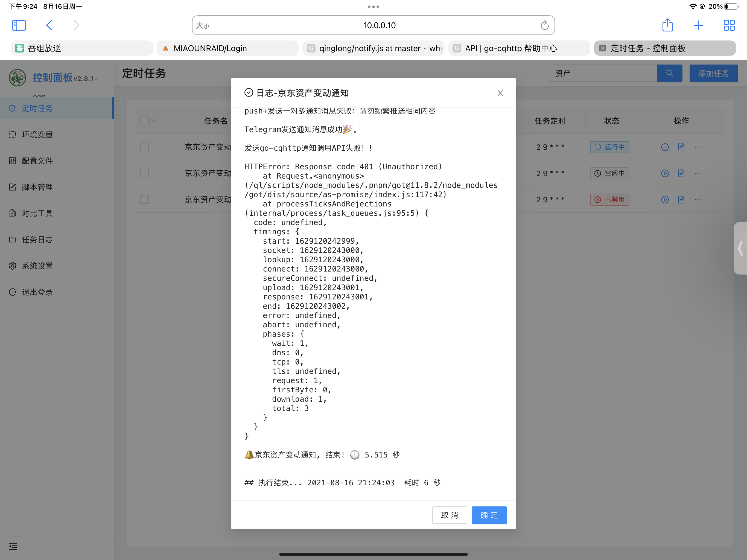Open 任务日志 in the sidebar
Viewport: 747px width, 560px height.
pos(57,240)
